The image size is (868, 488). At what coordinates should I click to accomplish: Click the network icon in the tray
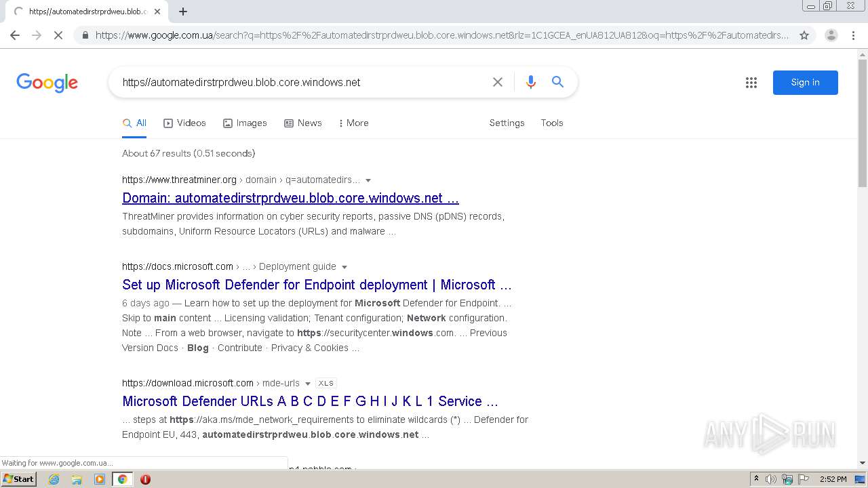point(787,479)
